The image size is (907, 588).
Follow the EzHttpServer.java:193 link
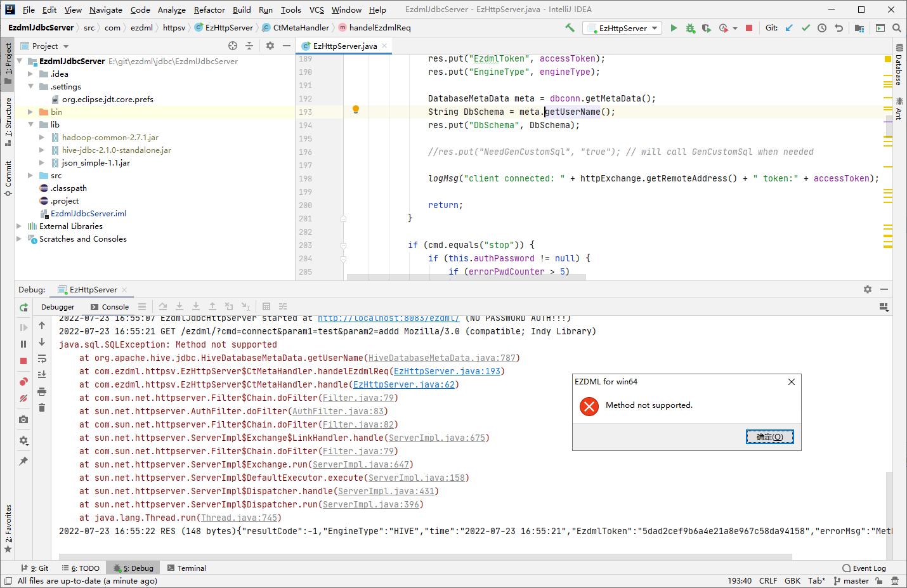pos(447,372)
